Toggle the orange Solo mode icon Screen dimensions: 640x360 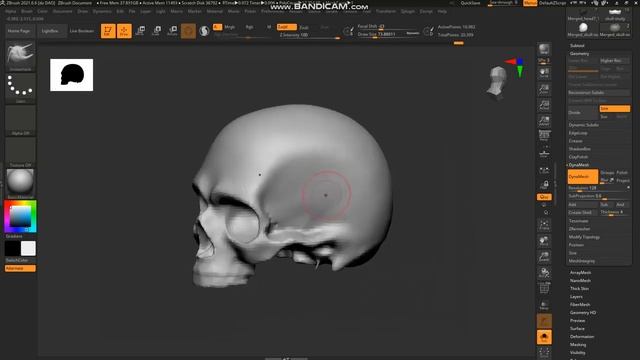tap(544, 337)
